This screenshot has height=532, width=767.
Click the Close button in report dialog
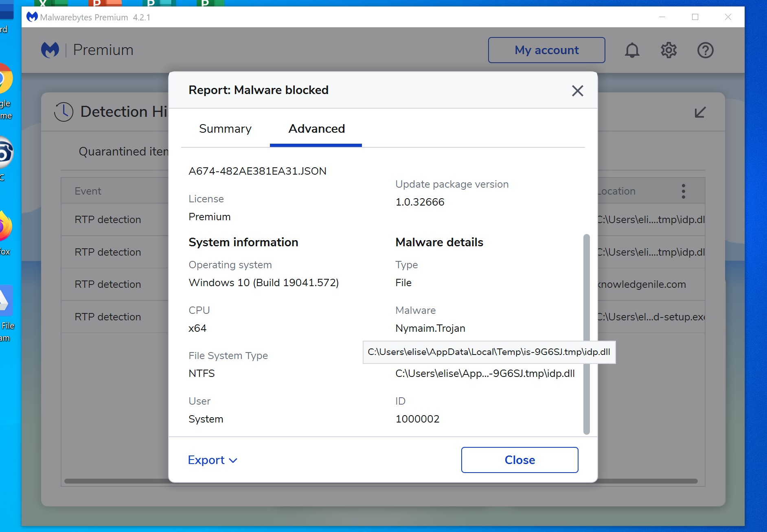[519, 460]
